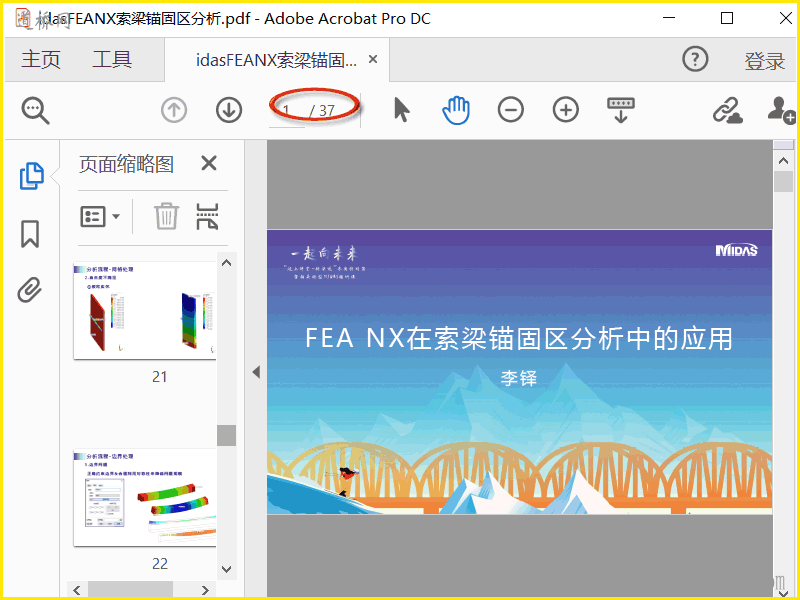Click the page 21 label

[x=160, y=377]
